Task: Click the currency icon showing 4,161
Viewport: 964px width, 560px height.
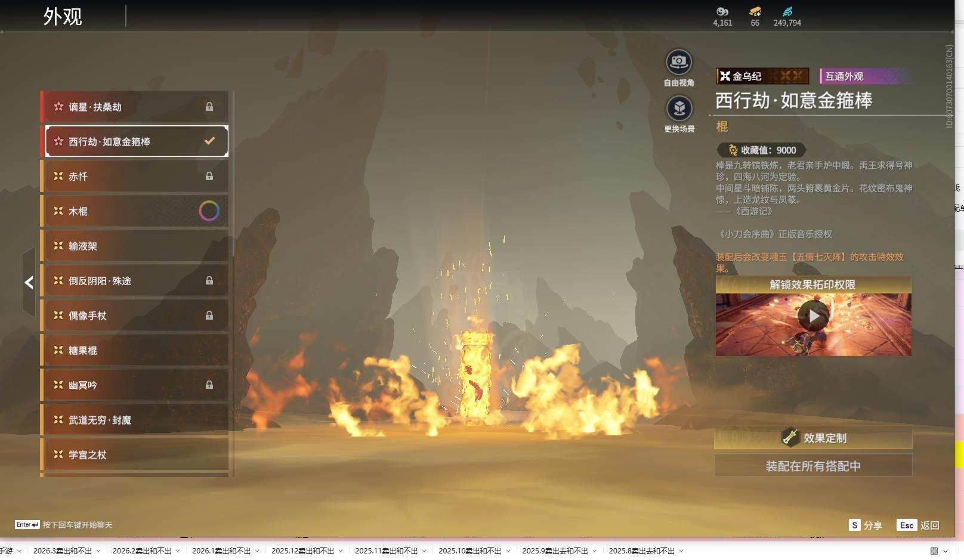Action: coord(722,11)
